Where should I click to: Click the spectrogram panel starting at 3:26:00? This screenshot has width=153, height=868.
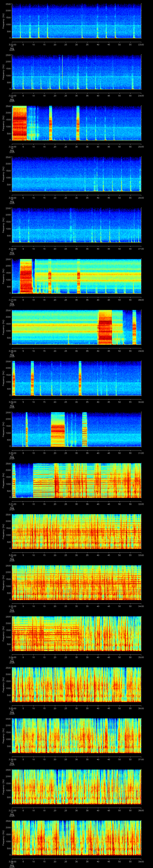tap(77, 225)
